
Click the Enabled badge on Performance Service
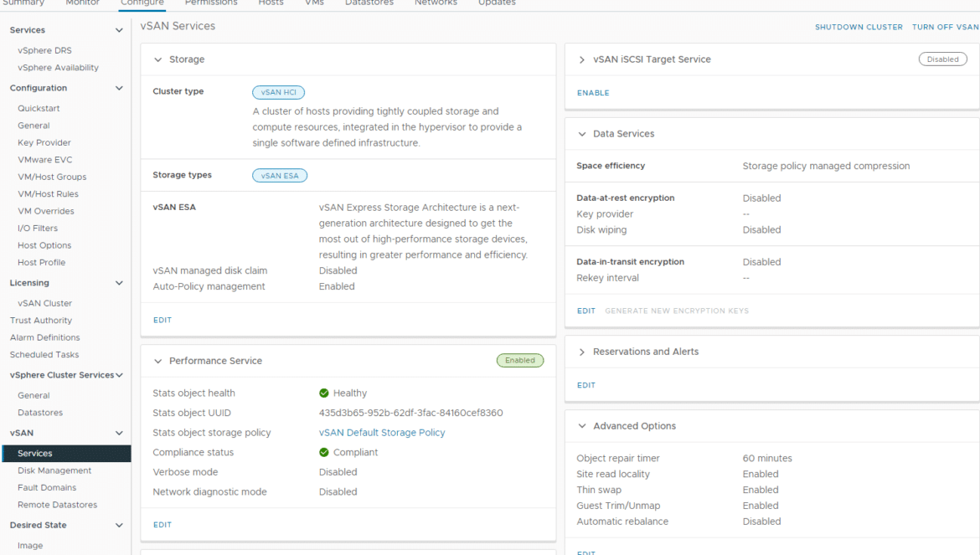520,360
